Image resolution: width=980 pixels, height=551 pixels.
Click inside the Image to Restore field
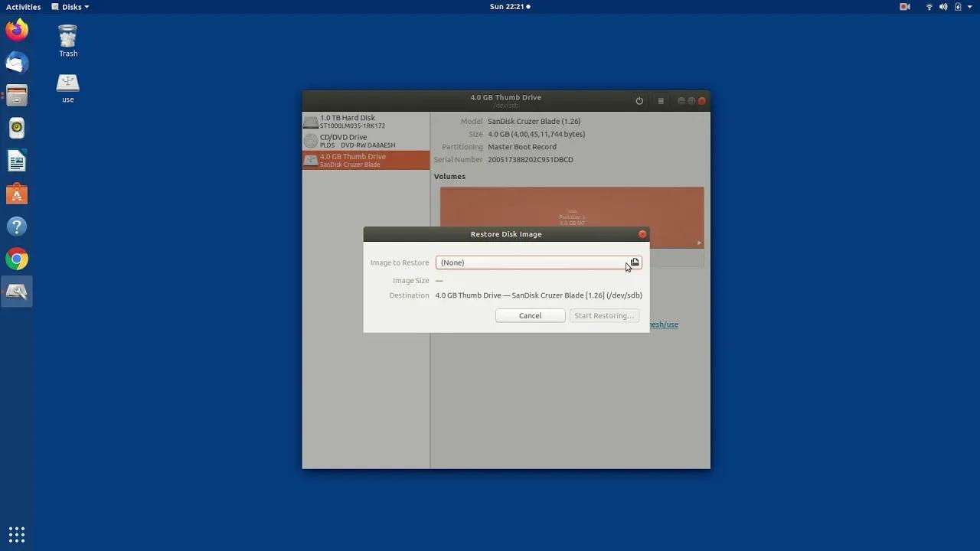(x=528, y=262)
